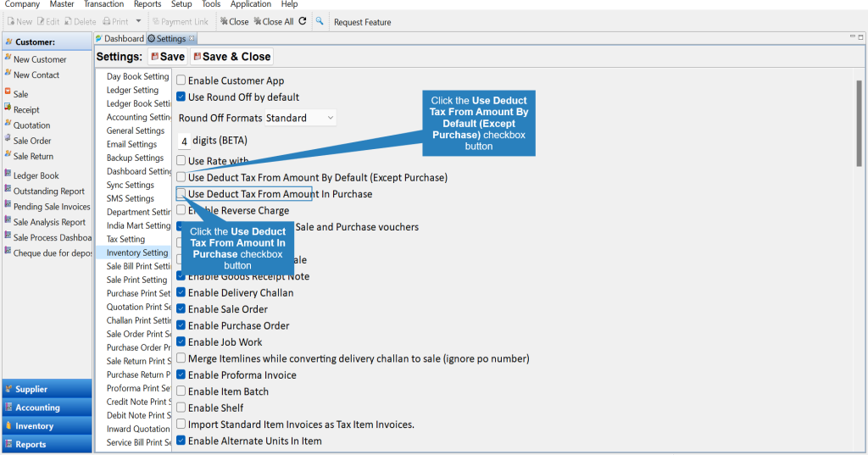Open the Company menu
This screenshot has height=455, width=868.
[22, 4]
